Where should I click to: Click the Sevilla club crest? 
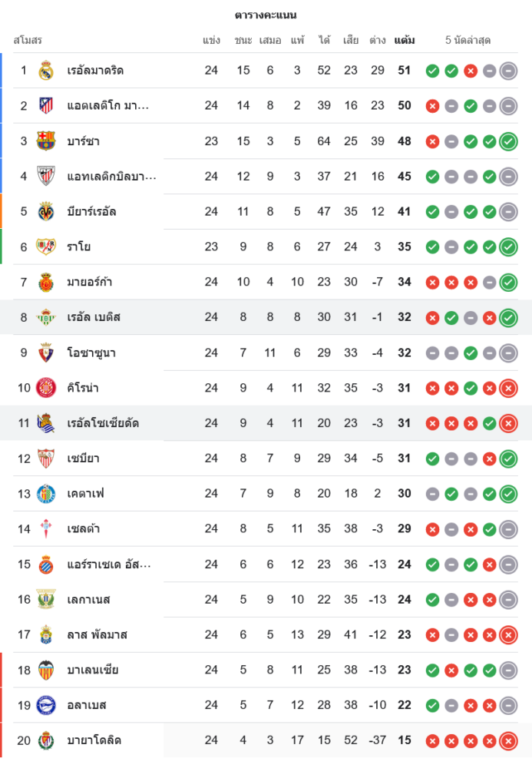[46, 458]
